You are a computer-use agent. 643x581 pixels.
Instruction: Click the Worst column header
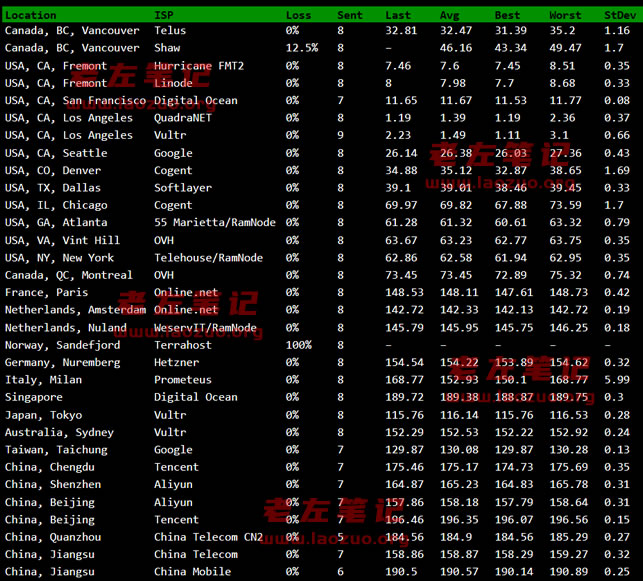pos(565,15)
